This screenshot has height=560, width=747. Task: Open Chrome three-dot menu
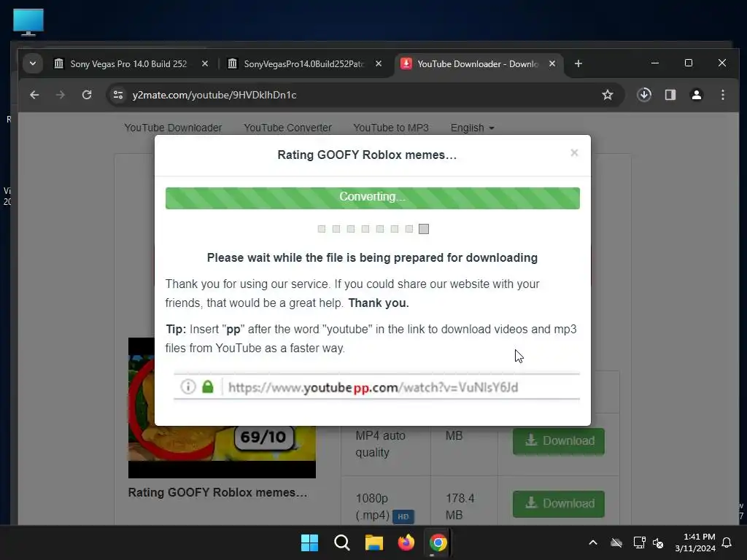(723, 95)
